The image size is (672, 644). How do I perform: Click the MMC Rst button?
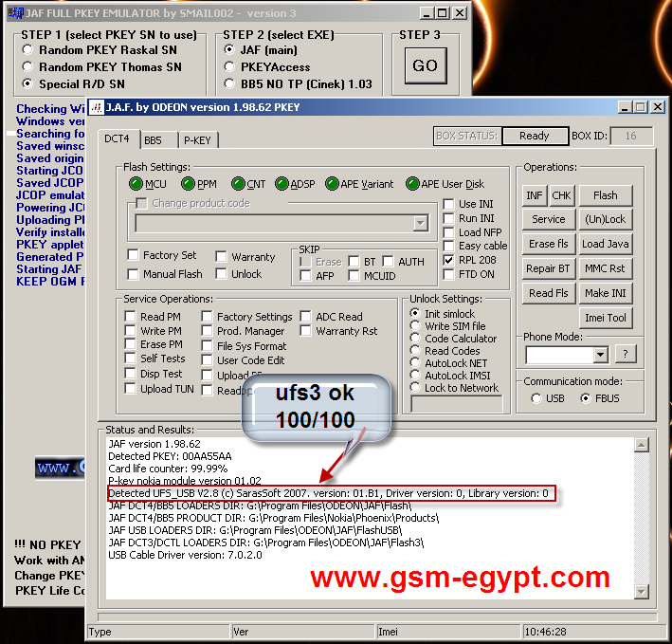(605, 268)
